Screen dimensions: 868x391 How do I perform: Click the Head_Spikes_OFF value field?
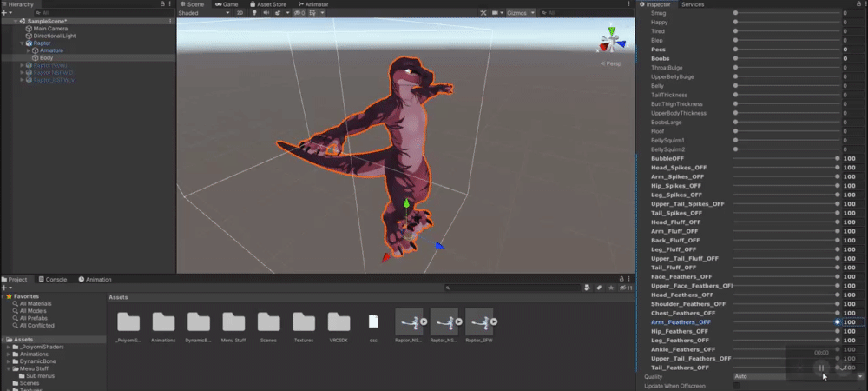852,167
